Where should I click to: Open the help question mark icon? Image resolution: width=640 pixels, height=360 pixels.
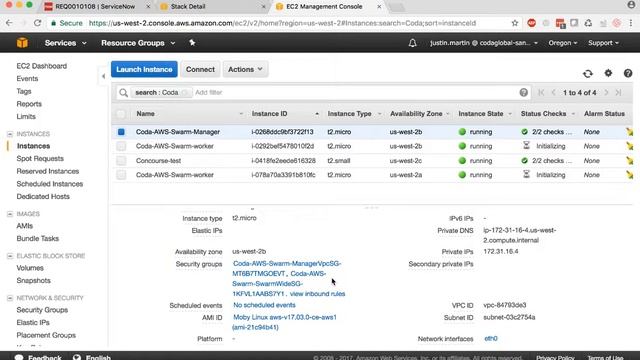(x=628, y=73)
